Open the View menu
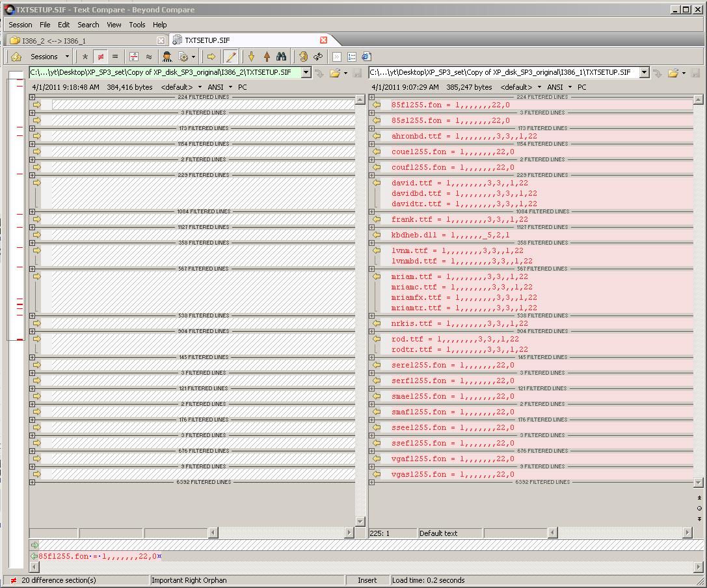The image size is (707, 588). [x=114, y=25]
